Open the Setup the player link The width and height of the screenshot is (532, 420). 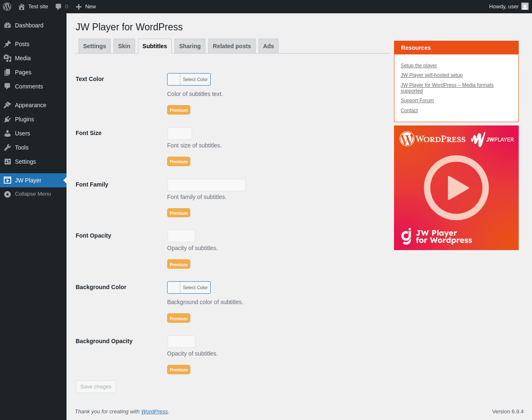[419, 66]
